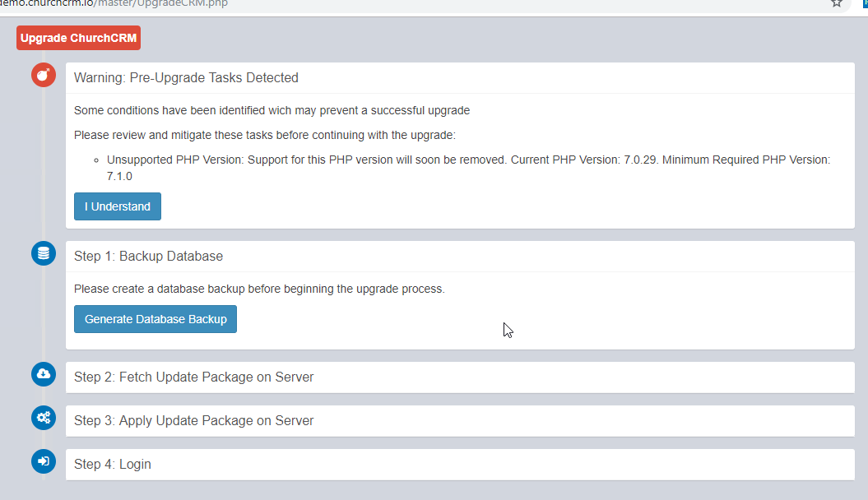868x500 pixels.
Task: Collapse the Warning: Pre-Upgrade Tasks Detected panel
Action: click(x=186, y=77)
